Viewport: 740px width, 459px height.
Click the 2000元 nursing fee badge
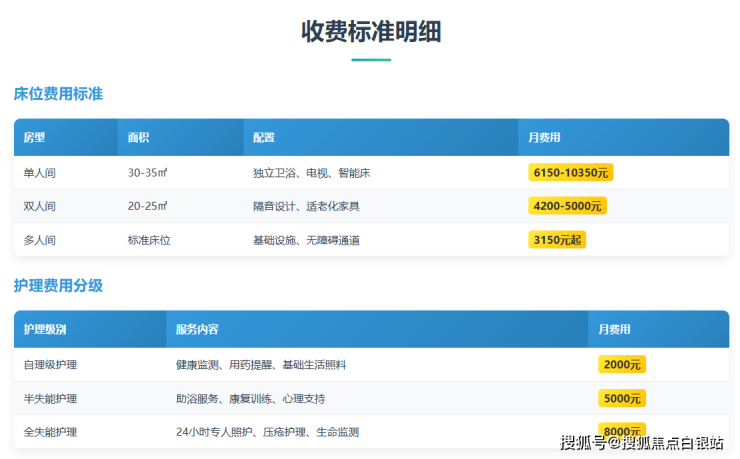621,365
